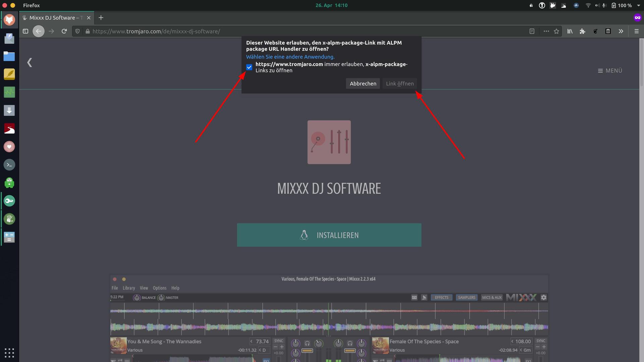Click the Abbrechen button
This screenshot has height=362, width=644.
click(363, 84)
